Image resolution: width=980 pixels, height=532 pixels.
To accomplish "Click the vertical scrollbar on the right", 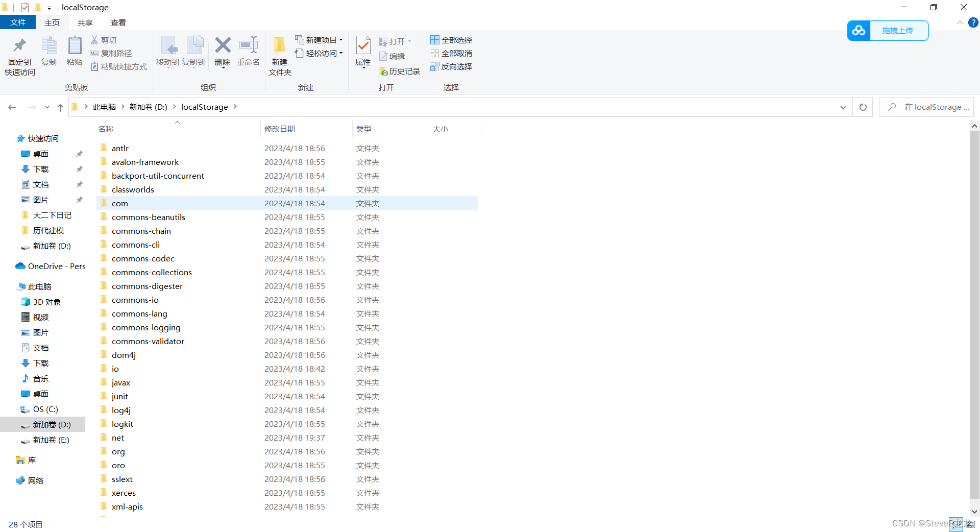I will (x=974, y=317).
